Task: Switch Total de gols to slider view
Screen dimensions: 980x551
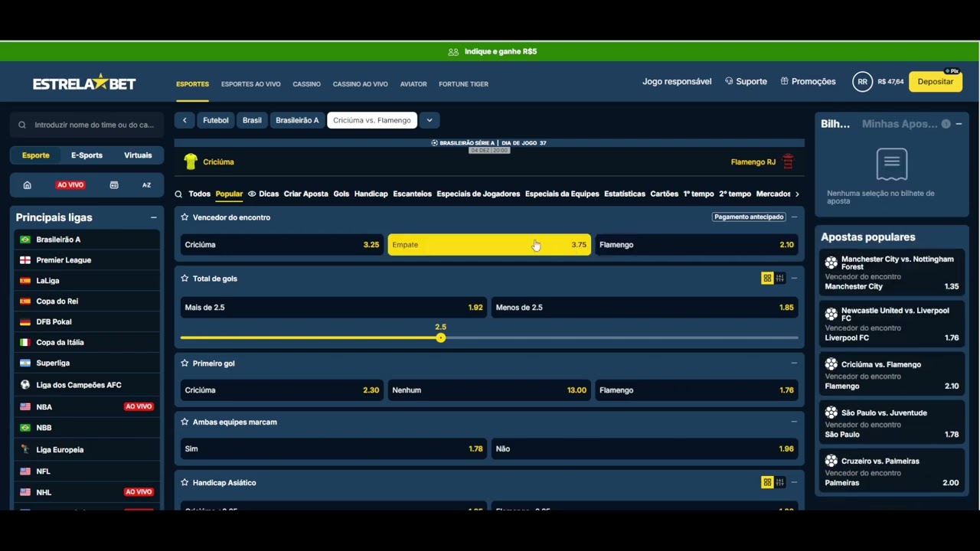Action: pos(779,279)
